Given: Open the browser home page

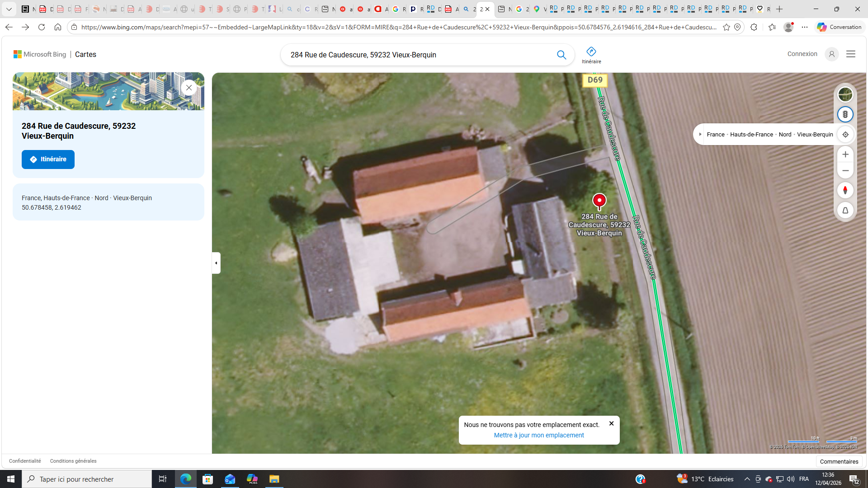Looking at the screenshot, I should click(x=58, y=27).
